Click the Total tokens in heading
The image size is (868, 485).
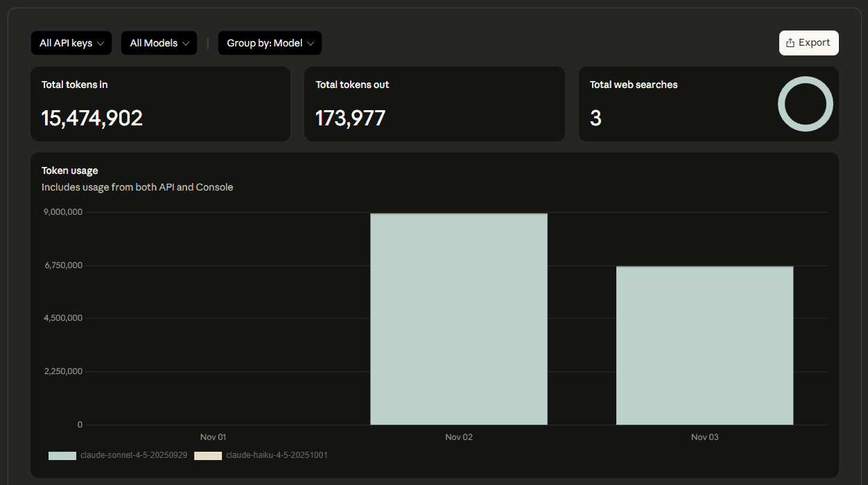coord(75,85)
